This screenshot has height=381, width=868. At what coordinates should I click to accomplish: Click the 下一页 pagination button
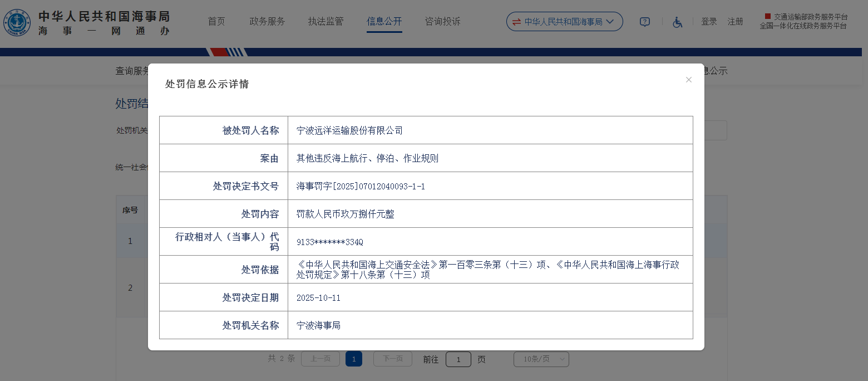point(393,359)
